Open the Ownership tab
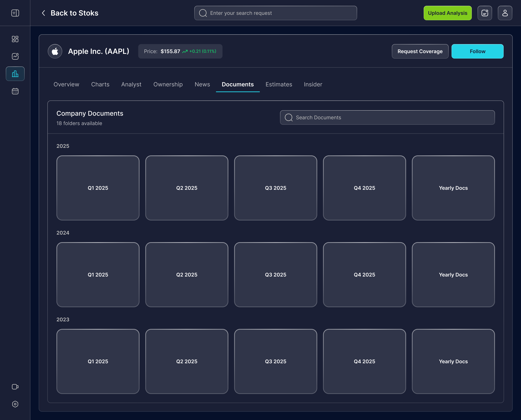Viewport: 521px width, 420px height. [168, 84]
